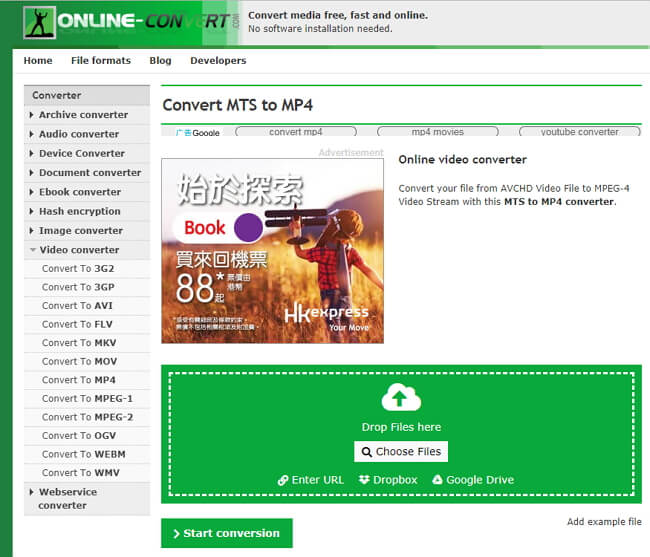Click the ad info icon beside Google
Viewport: 650px width, 557px height.
pos(183,133)
